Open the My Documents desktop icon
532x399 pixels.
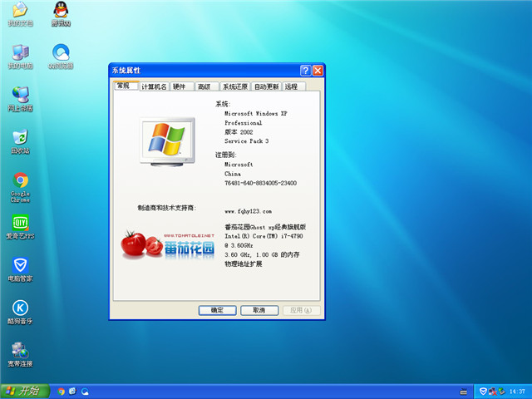[20, 13]
